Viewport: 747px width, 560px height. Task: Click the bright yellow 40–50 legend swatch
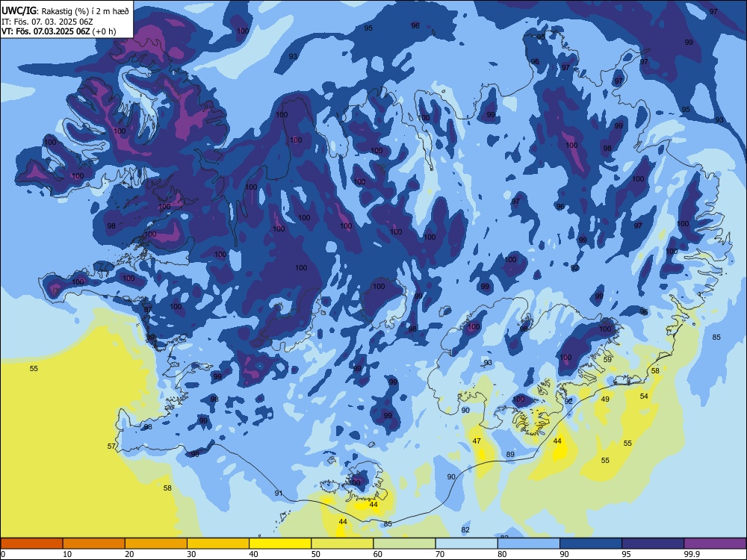[x=280, y=544]
